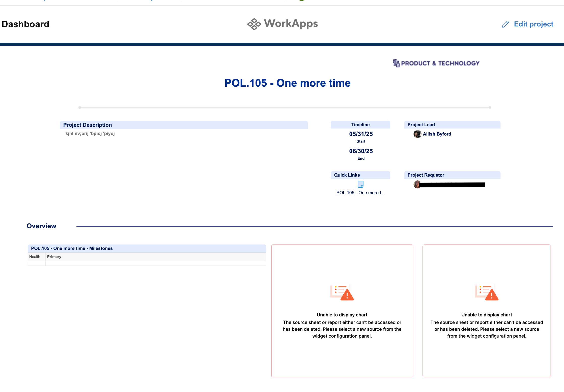Click the Edit project pencil icon
Screen dimensions: 564x392
pyautogui.click(x=505, y=24)
